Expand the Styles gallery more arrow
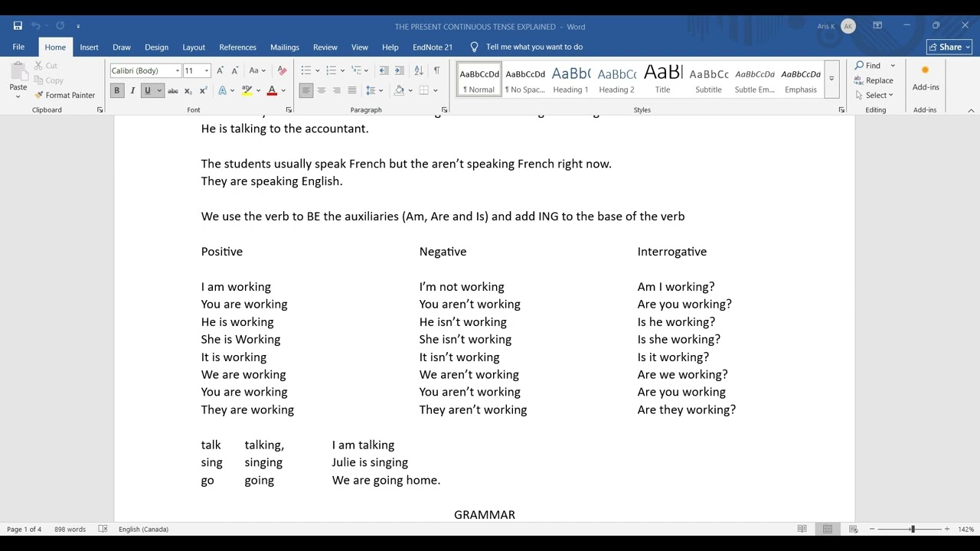The height and width of the screenshot is (551, 980). click(831, 79)
